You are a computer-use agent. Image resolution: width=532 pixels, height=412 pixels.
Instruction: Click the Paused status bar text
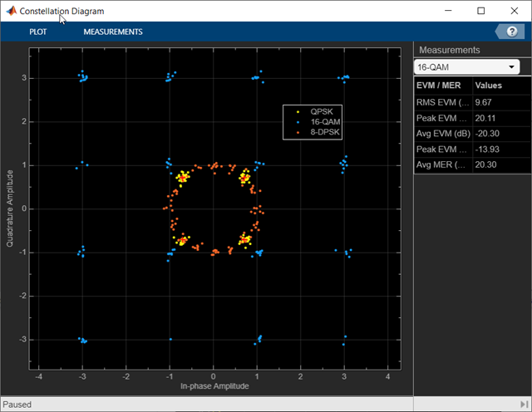17,404
